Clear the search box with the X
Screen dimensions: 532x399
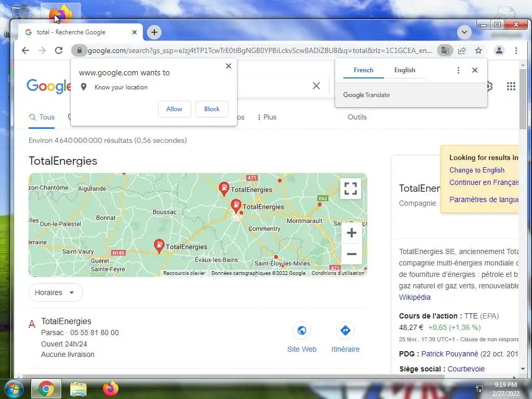coord(316,86)
